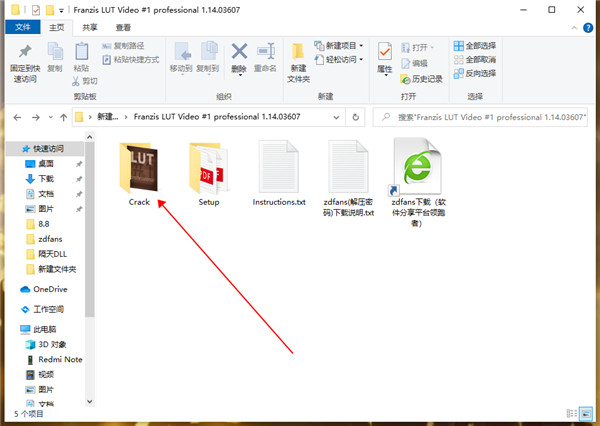600x426 pixels.
Task: Click 编辑 edit in ribbon
Action: click(x=414, y=64)
